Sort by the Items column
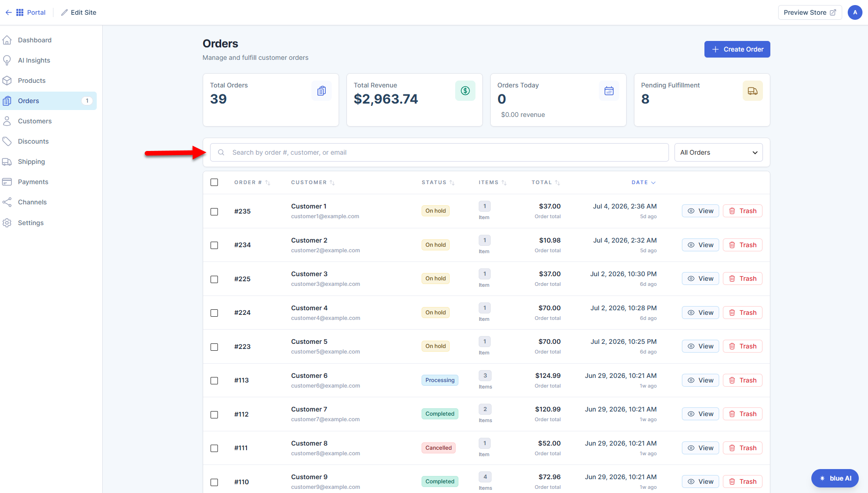 [x=493, y=182]
